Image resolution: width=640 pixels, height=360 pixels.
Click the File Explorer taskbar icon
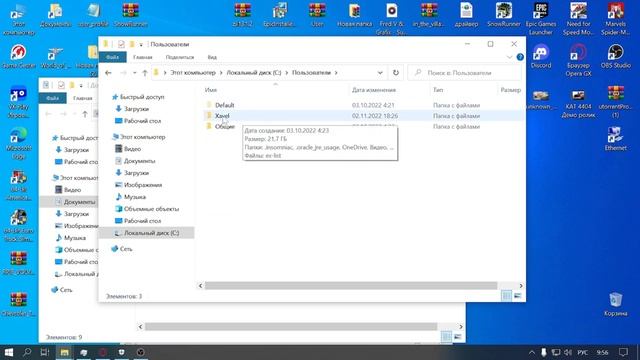pos(64,352)
